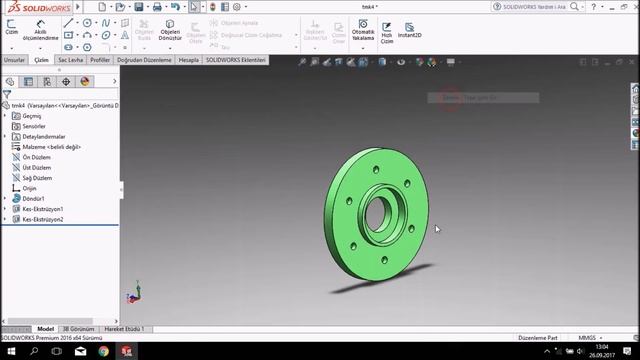This screenshot has height=360, width=640.
Task: Open FeatureManager design tree tab
Action: [x=10, y=82]
